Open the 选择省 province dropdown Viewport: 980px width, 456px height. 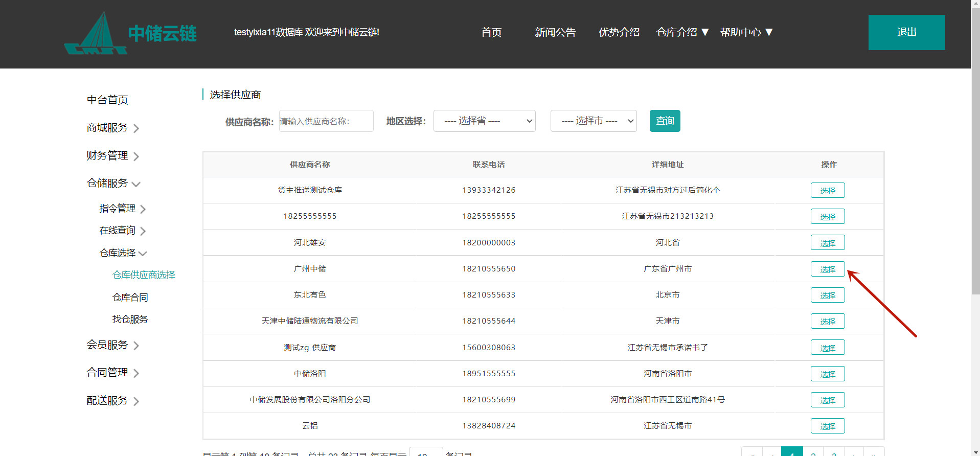[484, 121]
